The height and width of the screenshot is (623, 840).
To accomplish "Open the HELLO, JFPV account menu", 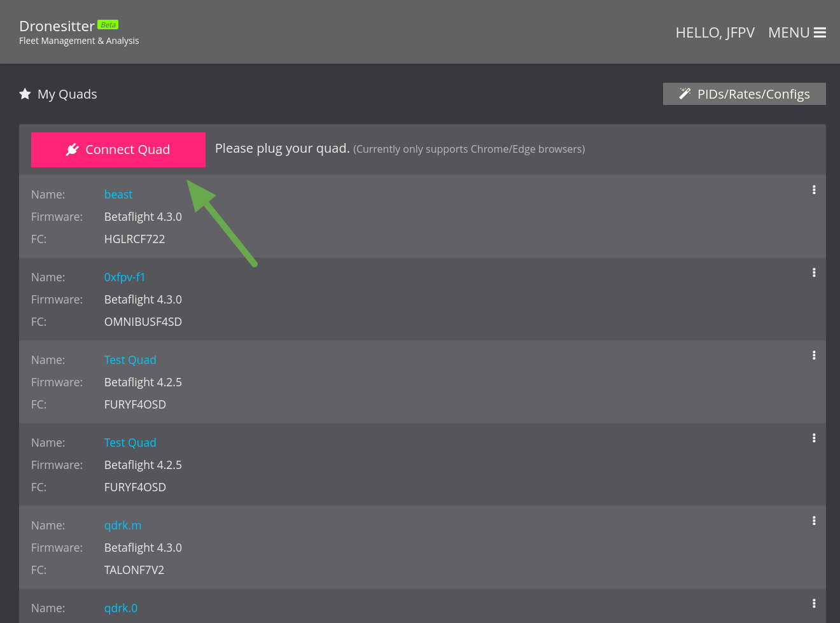I will [715, 32].
